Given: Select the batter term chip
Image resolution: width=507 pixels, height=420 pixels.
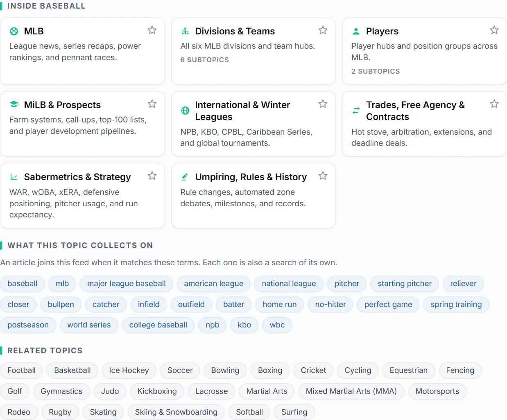Looking at the screenshot, I should [233, 305].
